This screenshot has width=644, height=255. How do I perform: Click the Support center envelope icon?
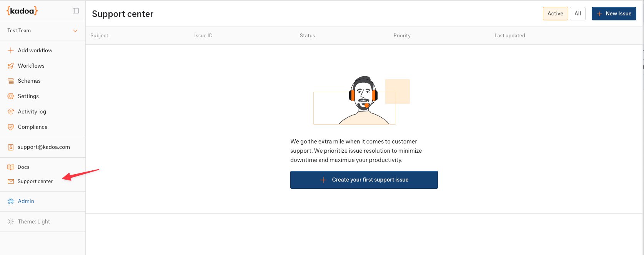click(x=11, y=182)
